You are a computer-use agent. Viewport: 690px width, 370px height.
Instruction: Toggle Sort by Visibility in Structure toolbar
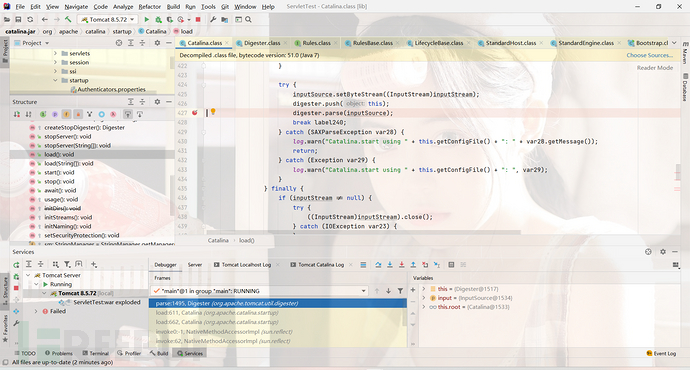(16, 114)
